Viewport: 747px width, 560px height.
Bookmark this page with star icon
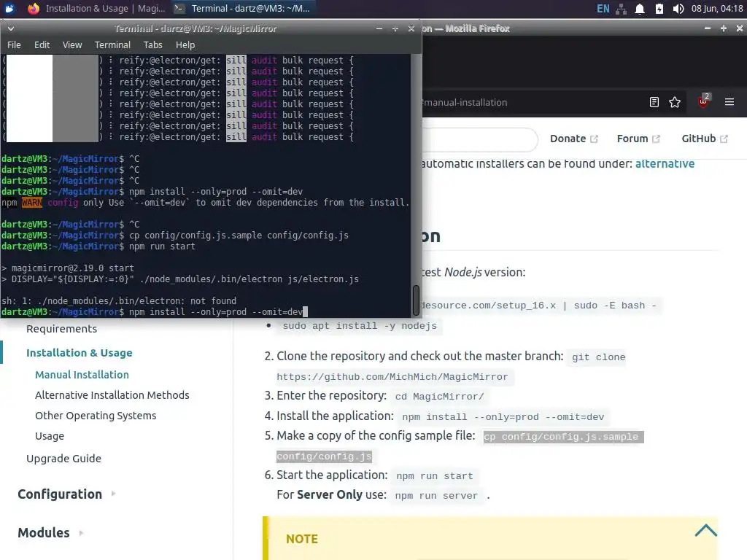click(x=675, y=102)
